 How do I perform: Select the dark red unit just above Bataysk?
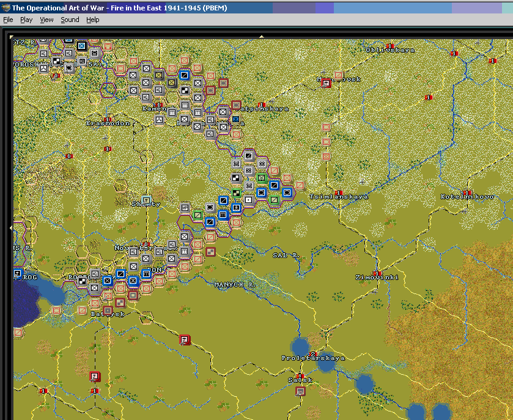[x=108, y=310]
